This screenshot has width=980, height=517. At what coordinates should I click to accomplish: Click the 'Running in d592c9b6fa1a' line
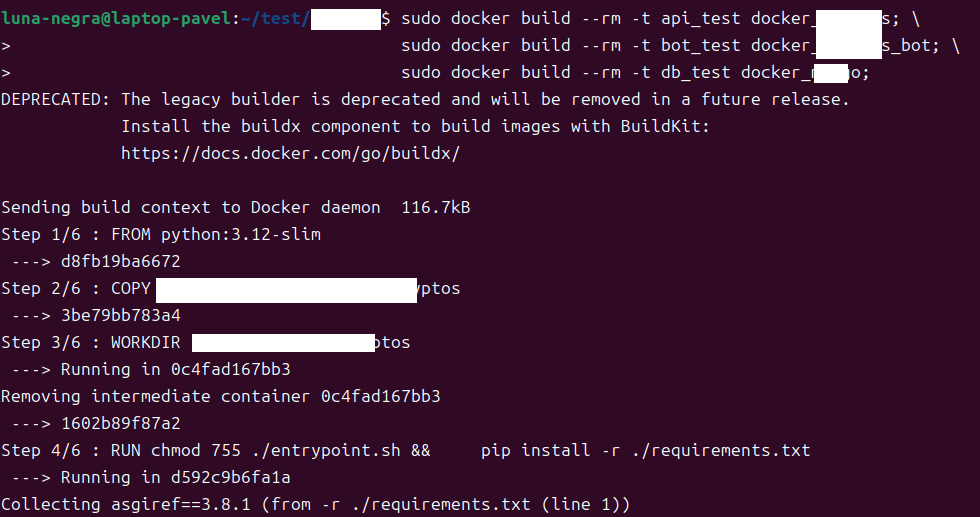pos(175,477)
